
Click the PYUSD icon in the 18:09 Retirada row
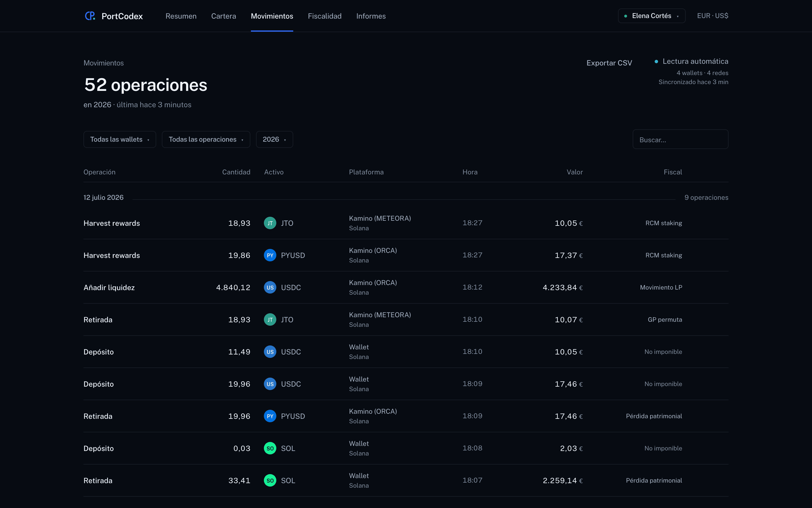point(270,416)
